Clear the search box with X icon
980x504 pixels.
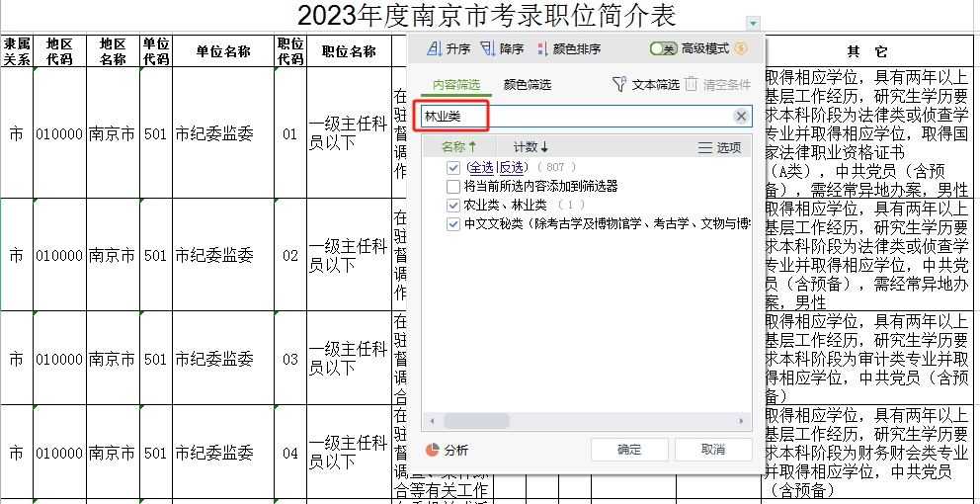point(740,117)
